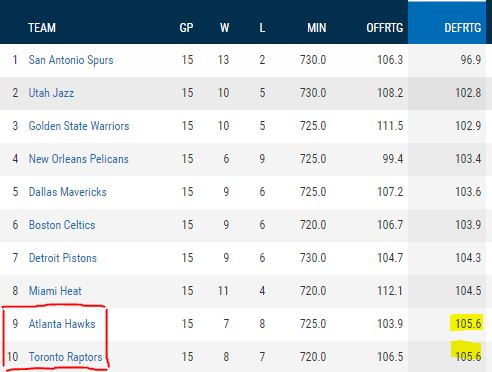This screenshot has height=372, width=492.
Task: Sort table by OFFRTG column header
Action: pos(385,28)
